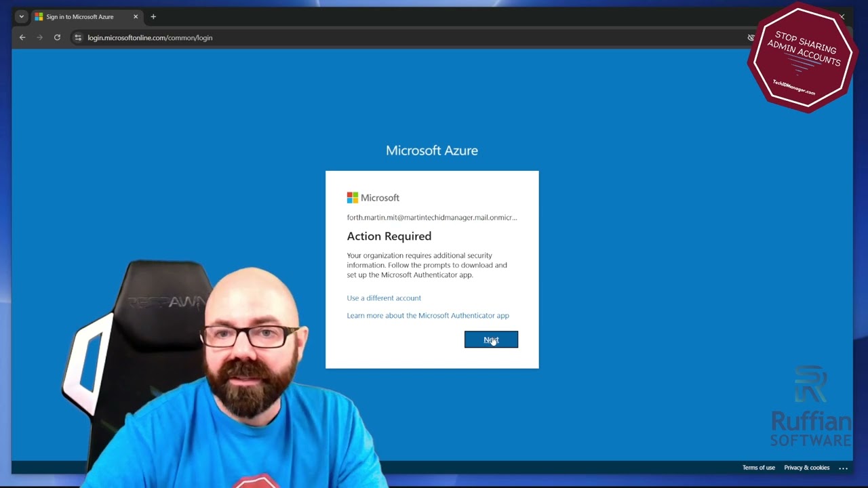Image resolution: width=868 pixels, height=488 pixels.
Task: Reload the page with refresh icon
Action: click(57, 38)
